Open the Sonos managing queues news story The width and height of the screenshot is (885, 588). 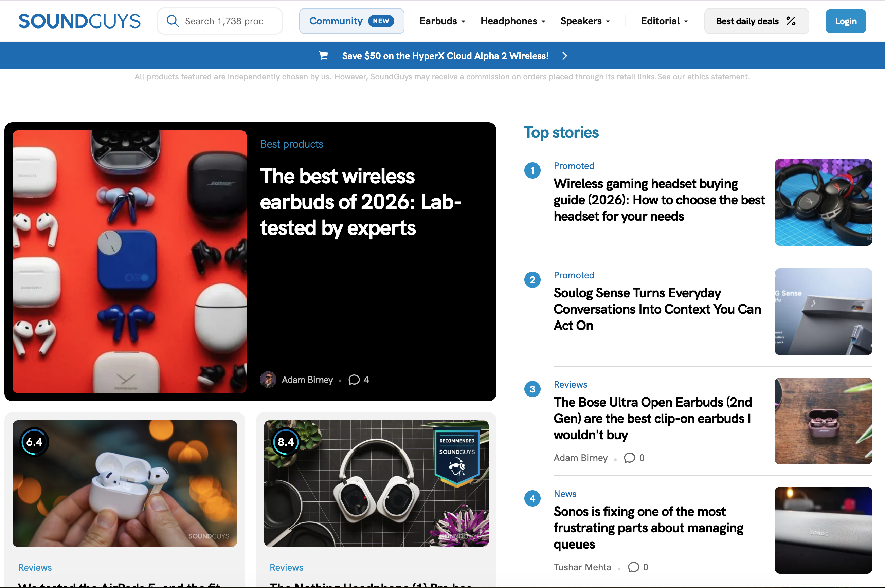click(x=648, y=528)
